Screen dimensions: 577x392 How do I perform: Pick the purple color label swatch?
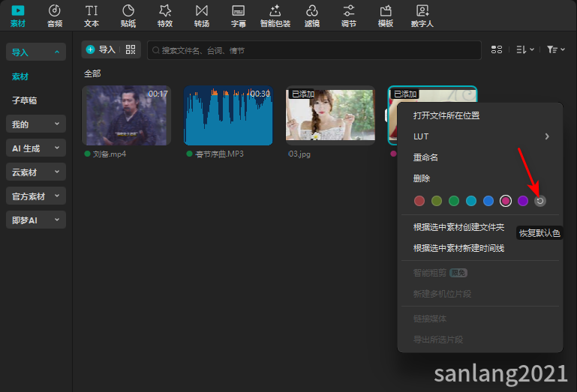tap(523, 201)
